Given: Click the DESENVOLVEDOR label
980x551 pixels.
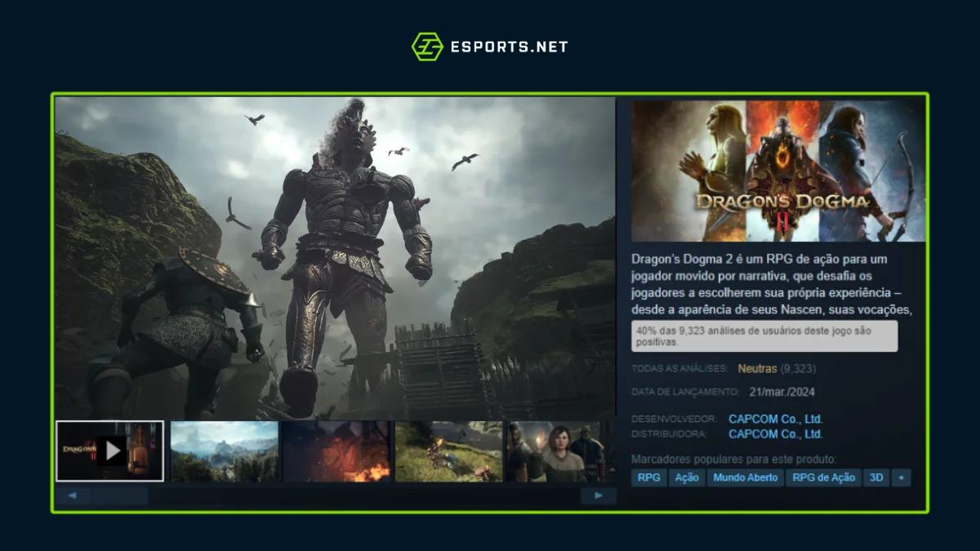Looking at the screenshot, I should [x=675, y=419].
